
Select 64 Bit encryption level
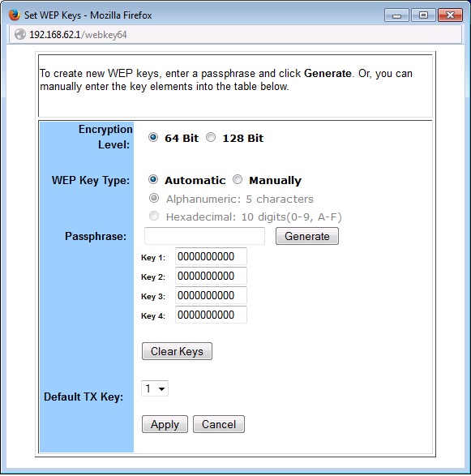[x=153, y=138]
